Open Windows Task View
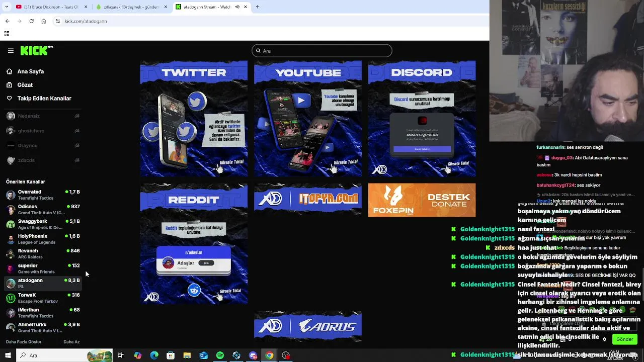This screenshot has height=362, width=644. click(121, 355)
